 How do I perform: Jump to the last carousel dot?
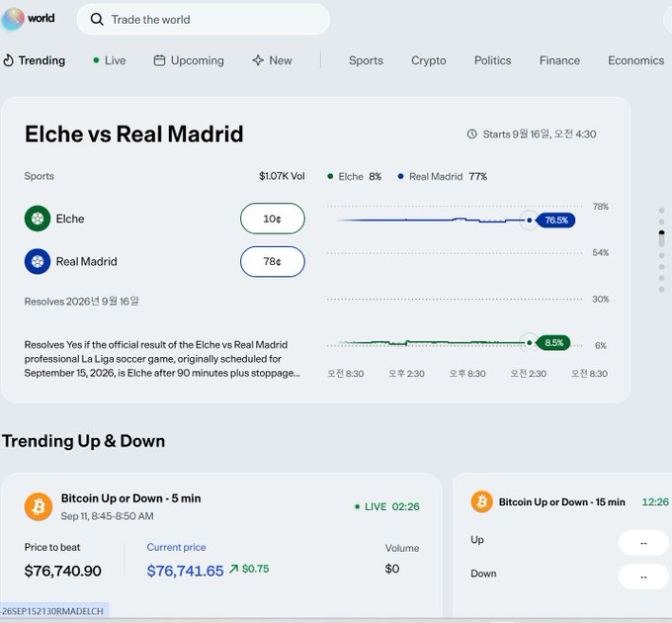coord(661,290)
